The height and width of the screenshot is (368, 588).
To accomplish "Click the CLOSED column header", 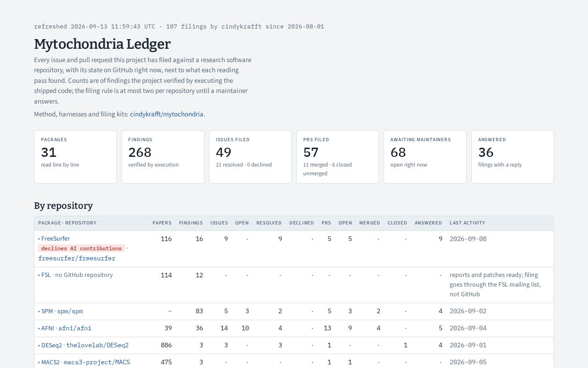I will 397,223.
